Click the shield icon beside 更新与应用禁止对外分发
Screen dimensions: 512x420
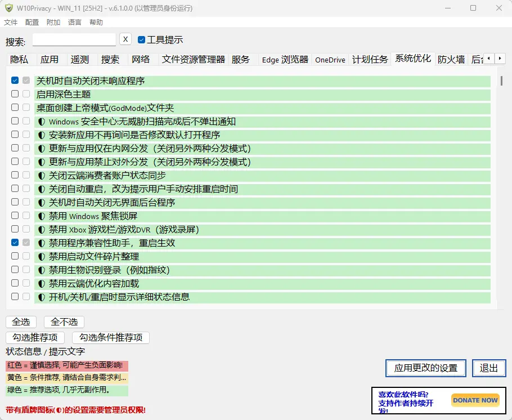(x=42, y=162)
